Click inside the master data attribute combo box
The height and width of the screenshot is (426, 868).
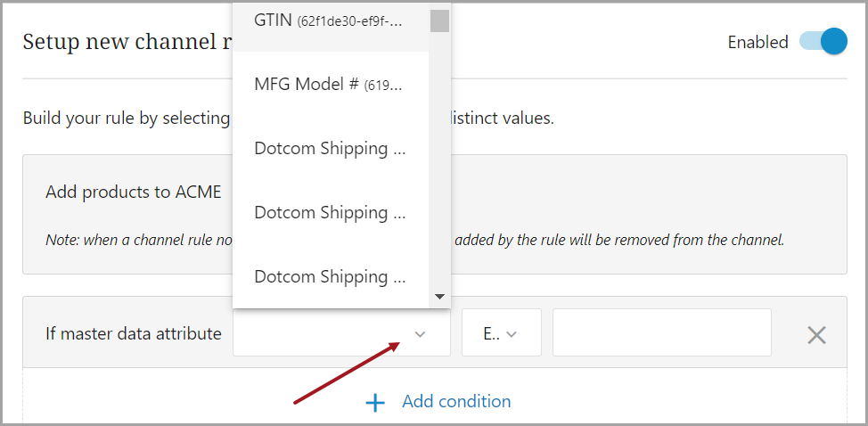pyautogui.click(x=321, y=333)
